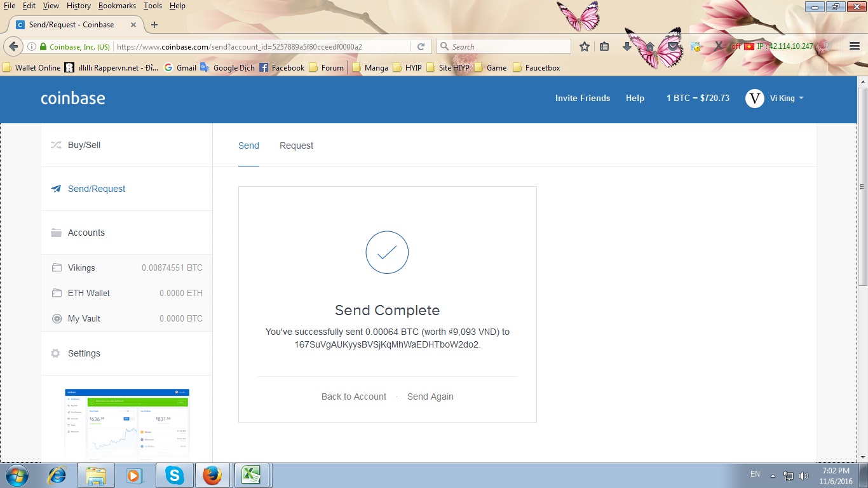Open Accounts in the sidebar
Screen dimensions: 868x488
[x=127, y=233]
